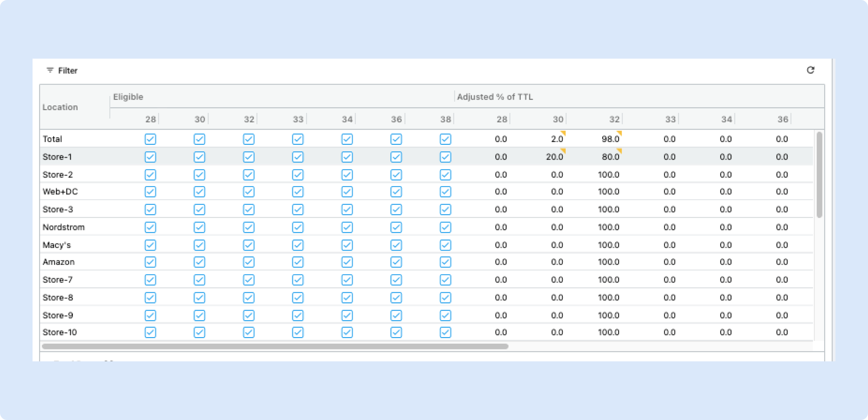Select Store-1 adjusted 20.0 cell
The height and width of the screenshot is (420, 868).
click(x=554, y=157)
